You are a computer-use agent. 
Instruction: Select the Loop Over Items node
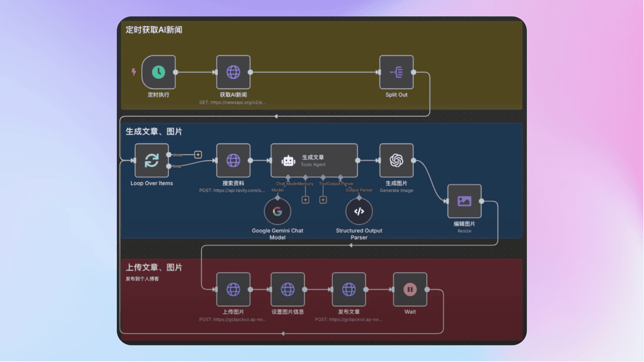pyautogui.click(x=151, y=160)
